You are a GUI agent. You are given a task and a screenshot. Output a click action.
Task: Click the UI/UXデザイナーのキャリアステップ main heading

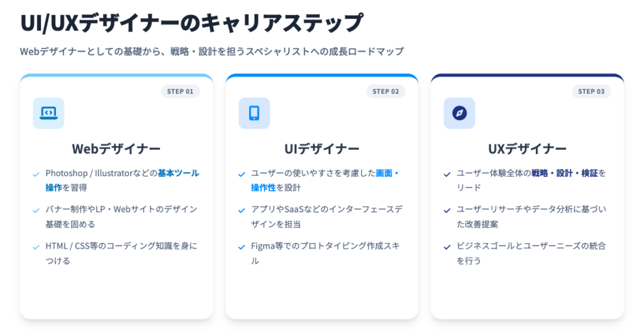[191, 23]
